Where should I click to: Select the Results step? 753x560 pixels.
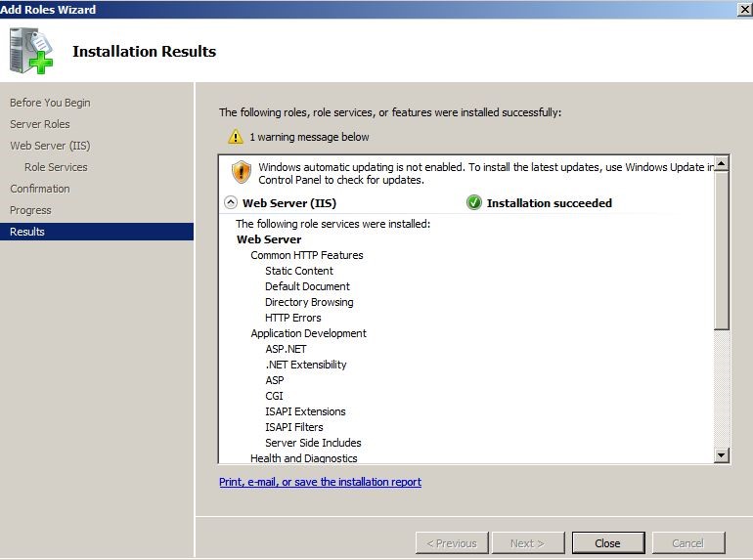coord(96,232)
